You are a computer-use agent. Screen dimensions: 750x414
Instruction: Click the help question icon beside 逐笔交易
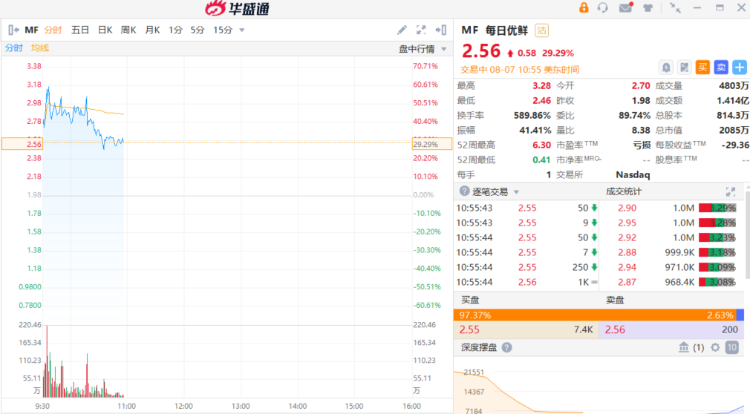(x=464, y=191)
